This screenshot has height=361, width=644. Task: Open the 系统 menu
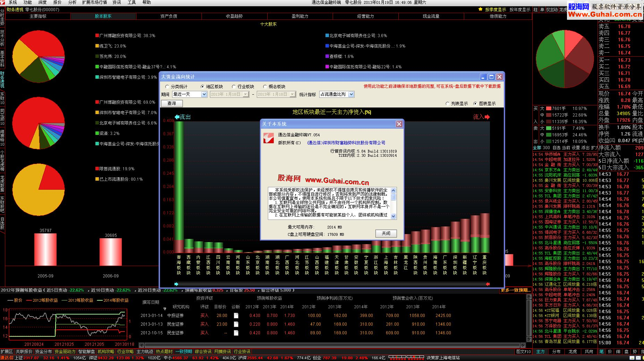point(12,2)
